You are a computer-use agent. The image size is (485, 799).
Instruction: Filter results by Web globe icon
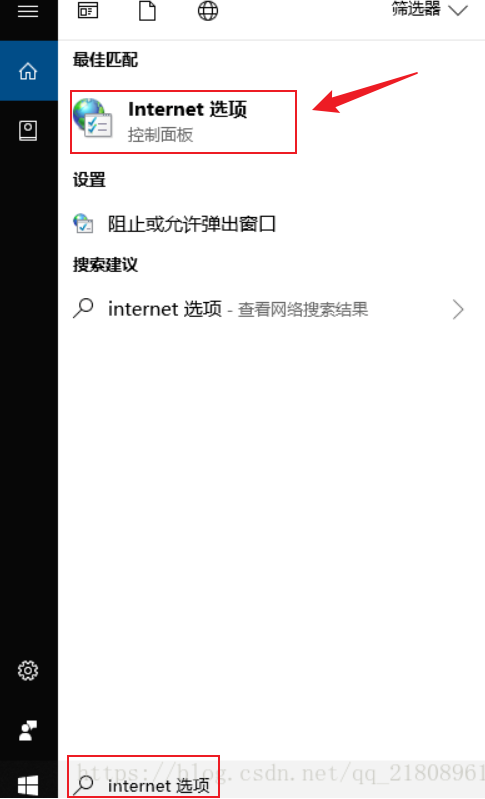pos(208,10)
